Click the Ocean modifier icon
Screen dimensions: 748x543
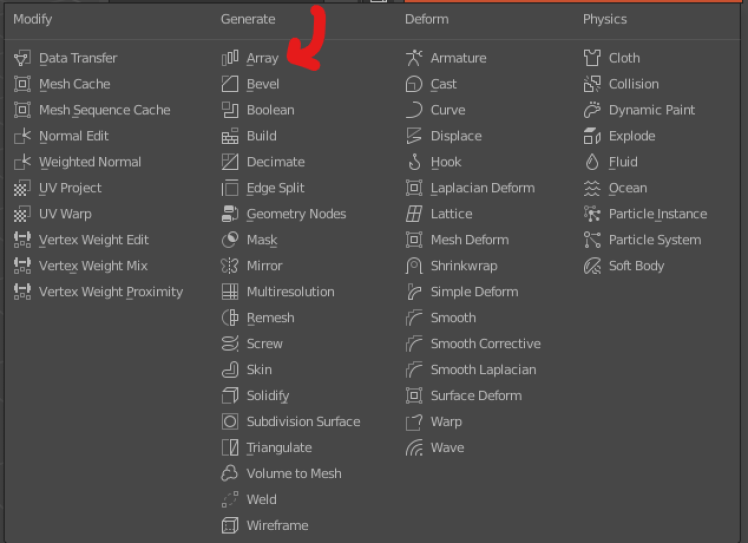[x=592, y=188]
